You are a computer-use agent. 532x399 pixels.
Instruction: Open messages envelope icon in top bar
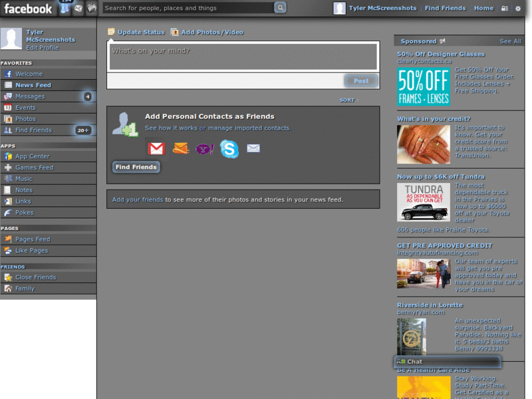click(x=78, y=9)
